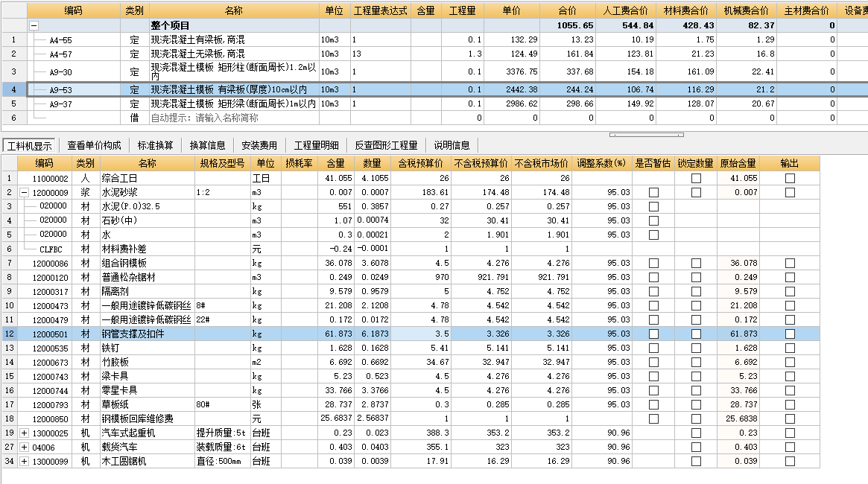
Task: Switch to the 换算信息 tab
Action: click(x=208, y=145)
